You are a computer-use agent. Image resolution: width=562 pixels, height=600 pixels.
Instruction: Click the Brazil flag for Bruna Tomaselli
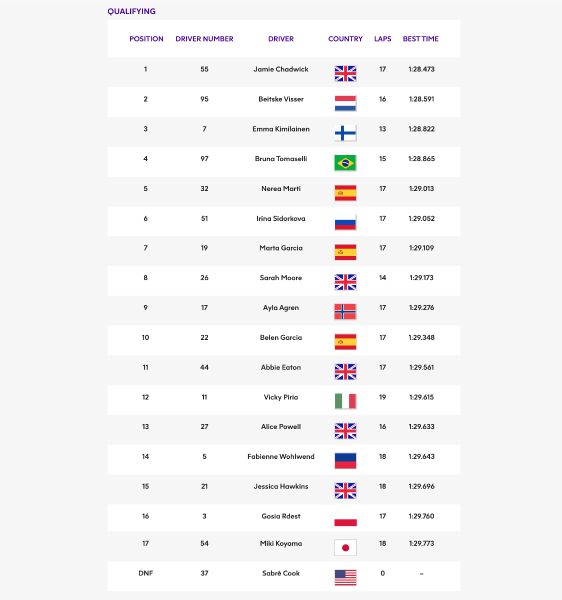coord(345,163)
